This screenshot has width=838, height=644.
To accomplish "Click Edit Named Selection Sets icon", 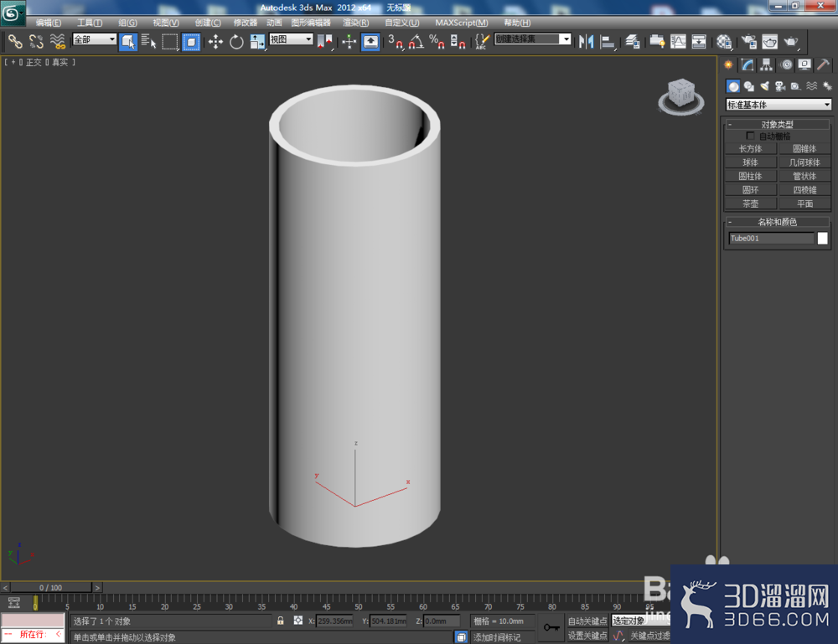I will click(482, 42).
